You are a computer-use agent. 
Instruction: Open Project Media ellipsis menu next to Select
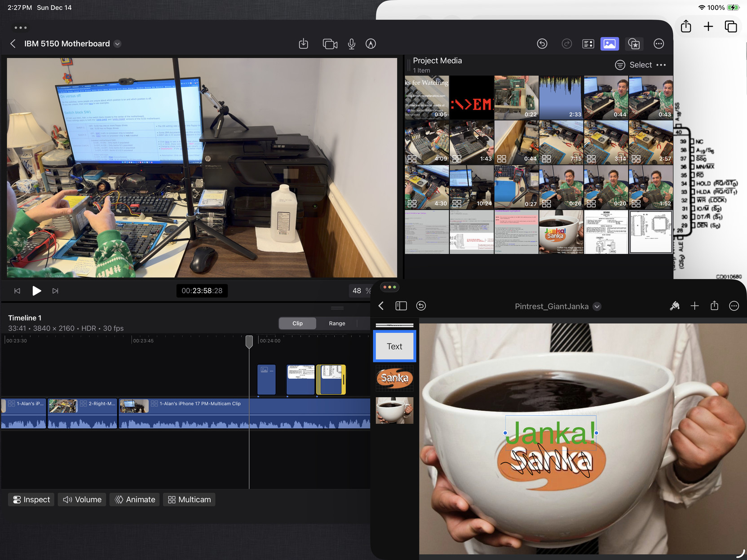tap(661, 65)
